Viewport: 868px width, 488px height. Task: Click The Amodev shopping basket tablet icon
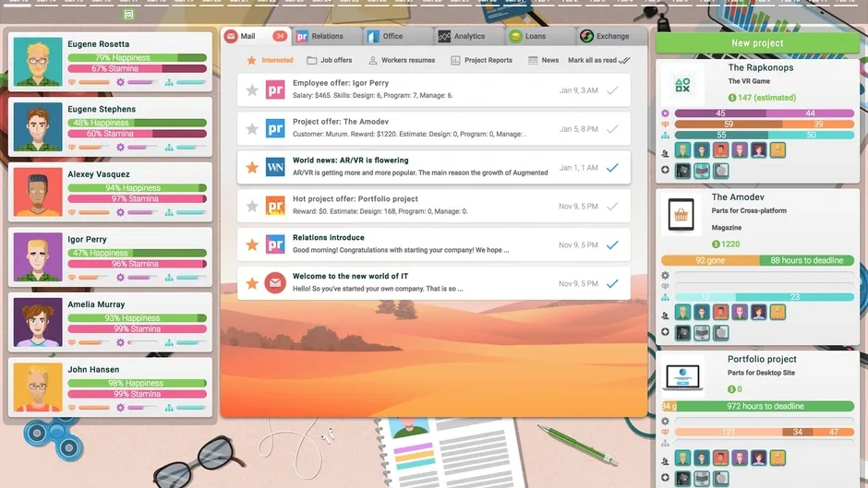pos(681,215)
